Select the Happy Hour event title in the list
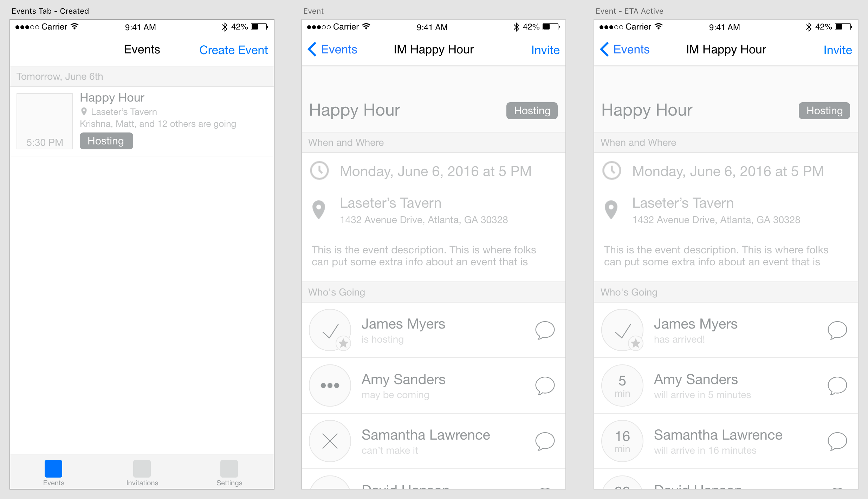 coord(112,98)
